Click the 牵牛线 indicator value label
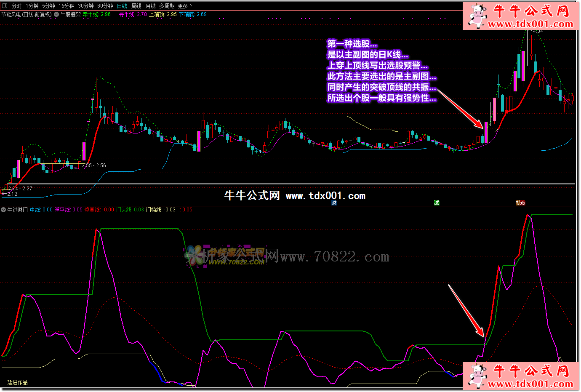This screenshot has width=581, height=392. pyautogui.click(x=96, y=14)
